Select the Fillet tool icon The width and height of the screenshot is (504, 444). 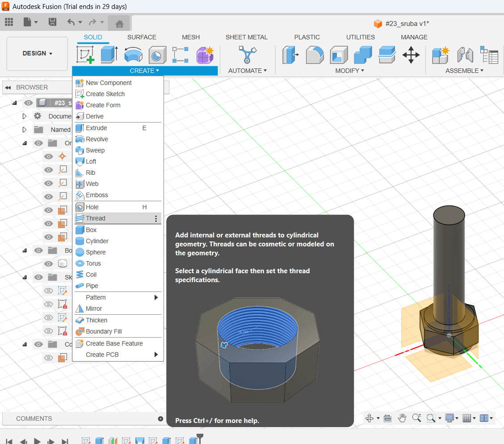pos(315,55)
